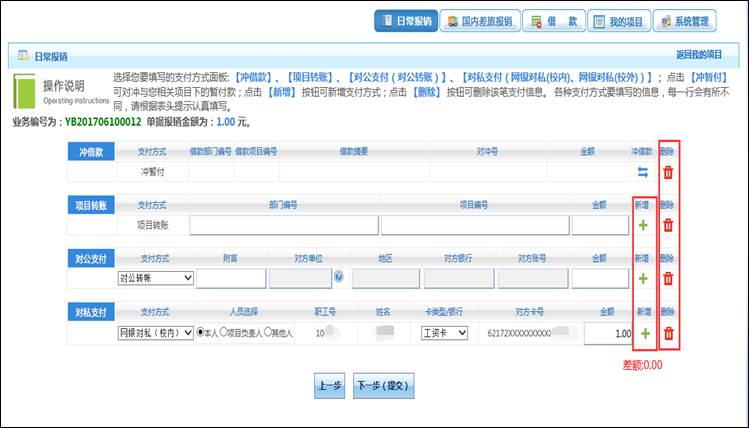Screen dimensions: 749x428
Task: Click the 冲暂付 swap arrows icon
Action: (x=642, y=172)
